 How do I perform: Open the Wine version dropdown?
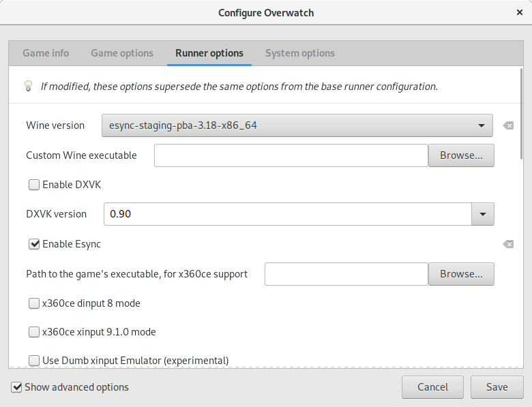(297, 125)
